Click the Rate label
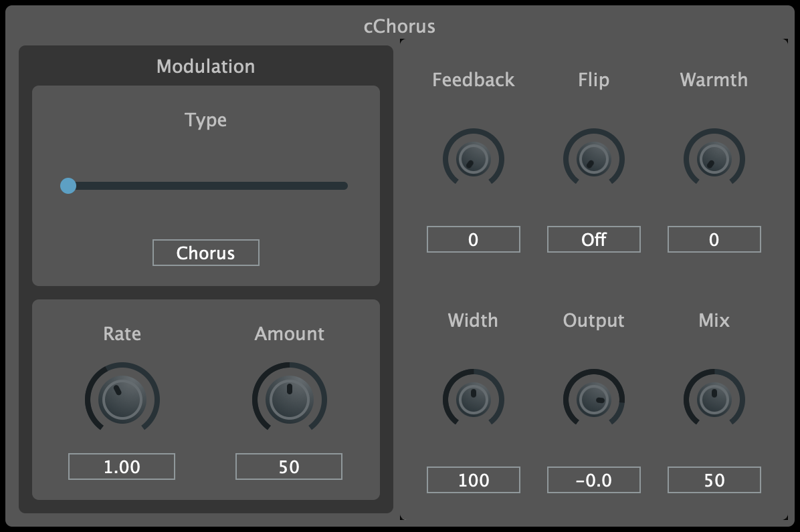Viewport: 800px width, 532px height. click(122, 334)
